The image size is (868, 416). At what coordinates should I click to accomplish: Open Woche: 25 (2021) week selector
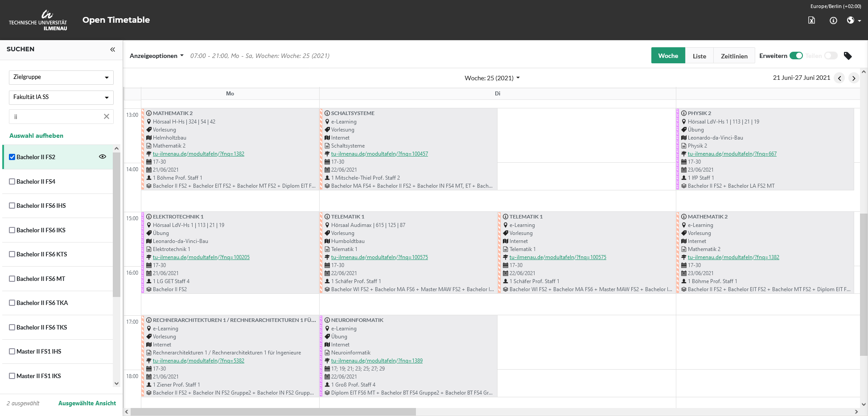[x=492, y=78]
